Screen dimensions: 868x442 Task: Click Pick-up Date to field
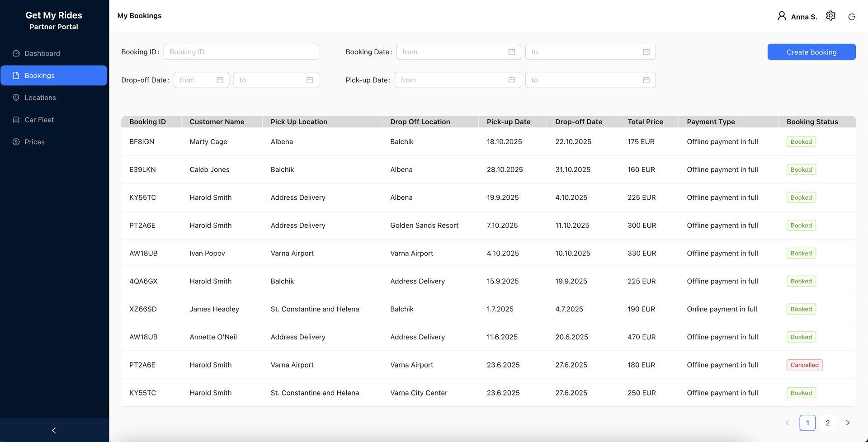590,80
